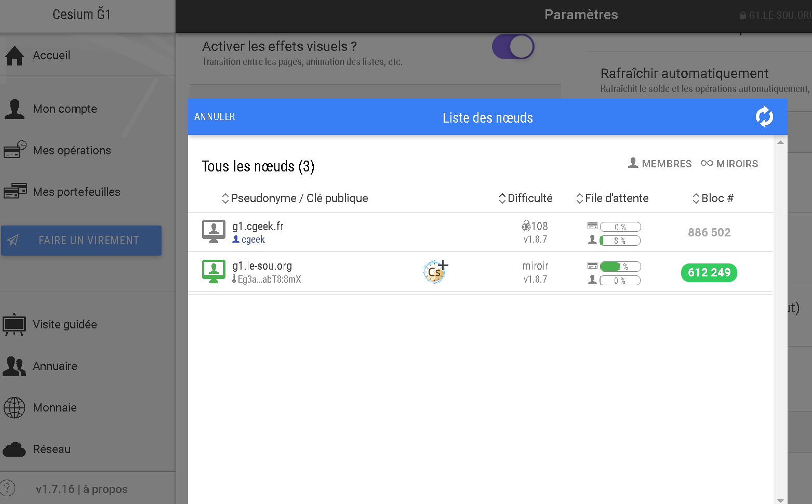Click the green progress bar for g1.le-sou.org
The height and width of the screenshot is (504, 812).
pyautogui.click(x=620, y=267)
